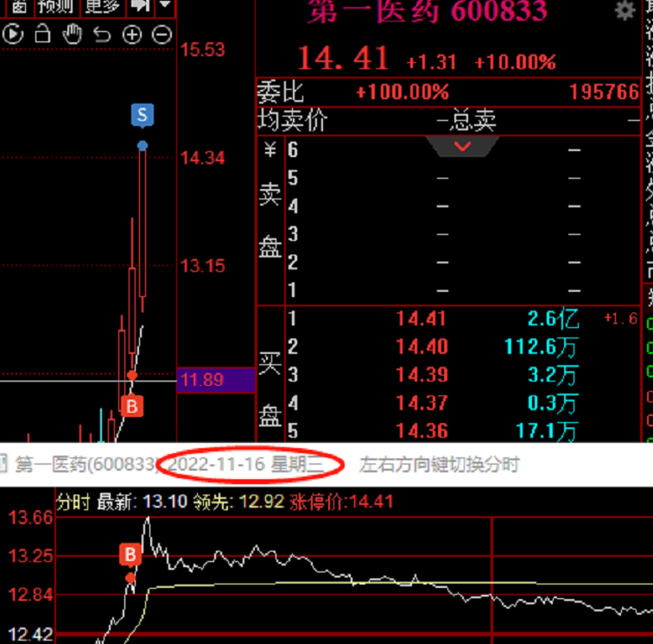653x644 pixels.
Task: Select buy 1 price 14.41
Action: [421, 319]
